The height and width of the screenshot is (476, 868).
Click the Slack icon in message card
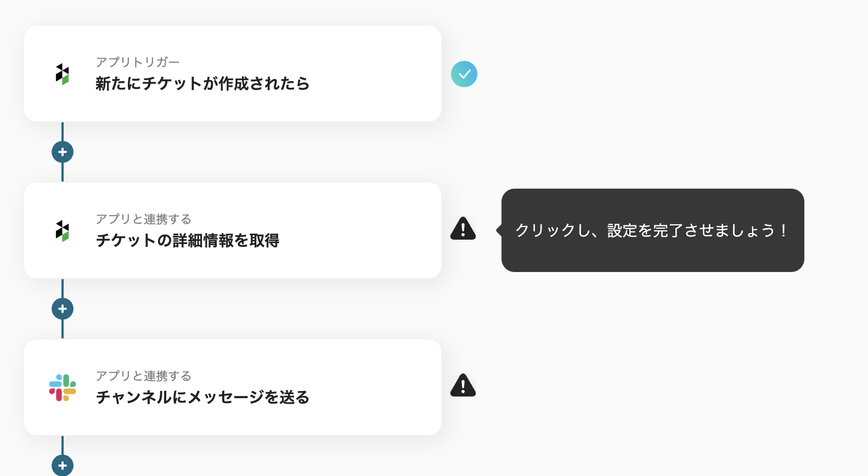pos(63,387)
